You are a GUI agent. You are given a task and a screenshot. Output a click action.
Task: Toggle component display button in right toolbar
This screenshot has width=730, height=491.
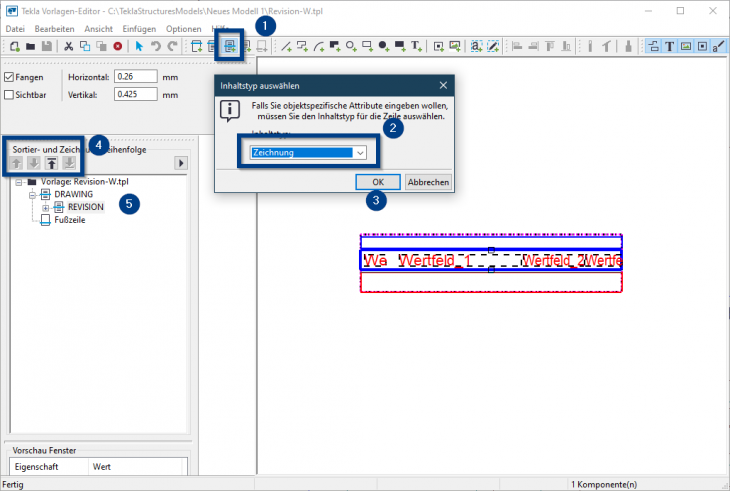point(653,46)
